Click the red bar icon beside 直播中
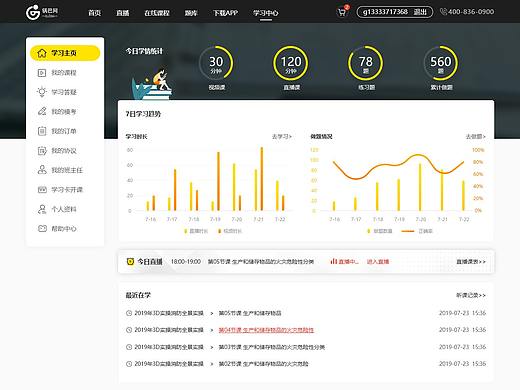This screenshot has width=520, height=390. 333,262
